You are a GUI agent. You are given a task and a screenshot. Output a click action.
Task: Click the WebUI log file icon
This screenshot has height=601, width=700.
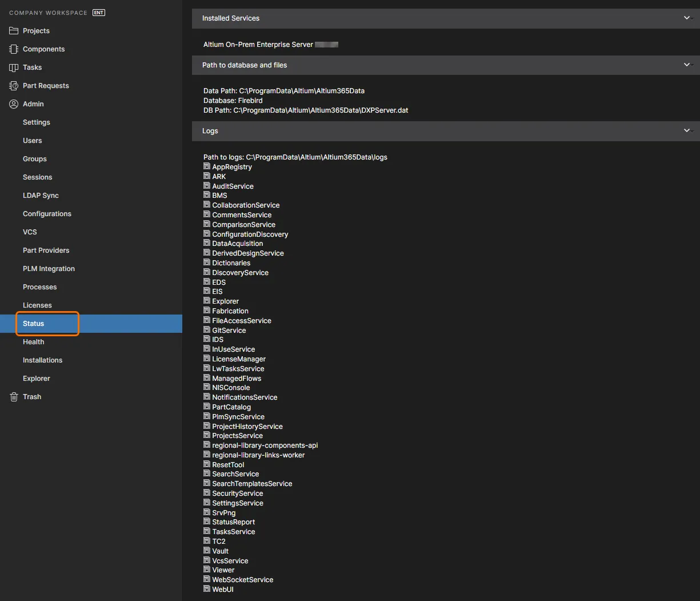[x=207, y=589]
